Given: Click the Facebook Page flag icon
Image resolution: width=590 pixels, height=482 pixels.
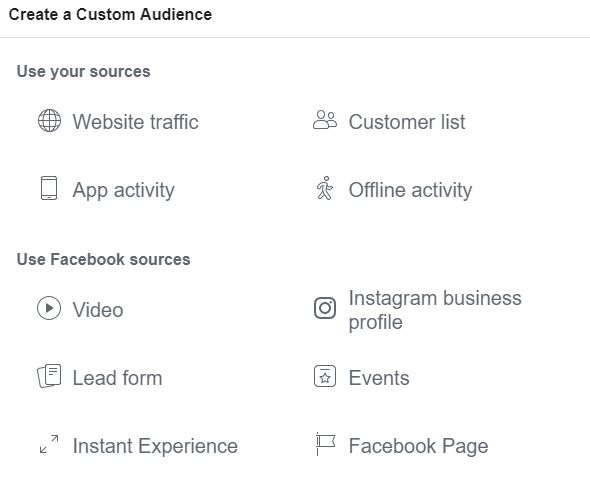Looking at the screenshot, I should [325, 444].
